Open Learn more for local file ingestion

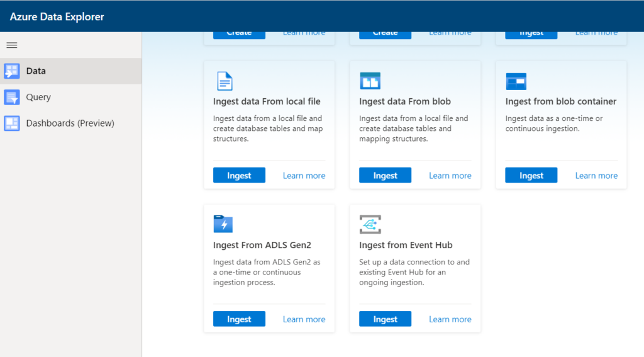[x=304, y=176]
